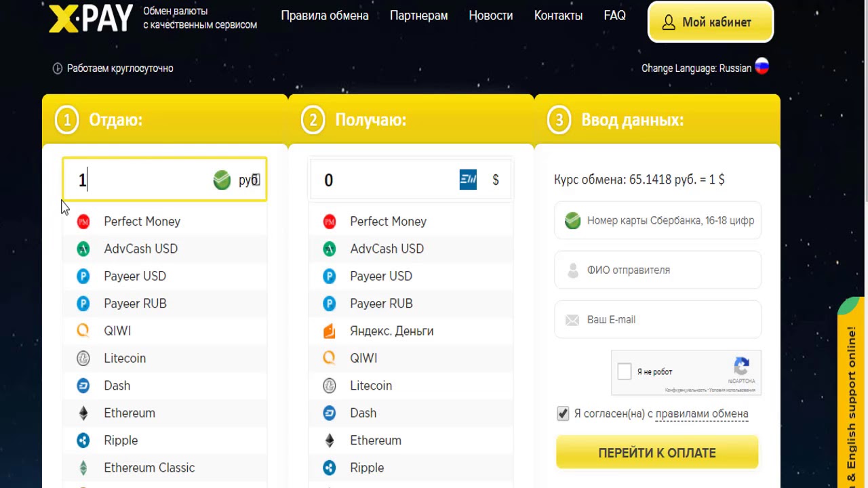868x488 pixels.
Task: Click the Получаю amount input field
Action: tap(411, 180)
